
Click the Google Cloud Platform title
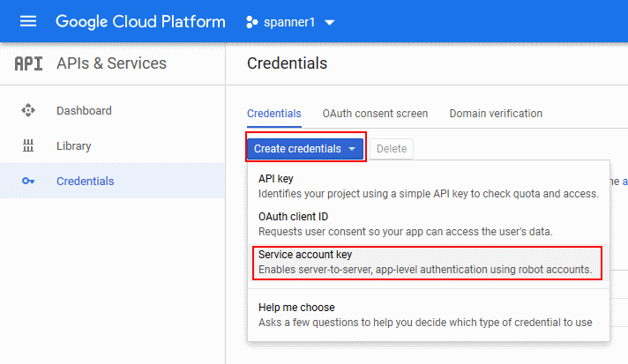pyautogui.click(x=140, y=22)
